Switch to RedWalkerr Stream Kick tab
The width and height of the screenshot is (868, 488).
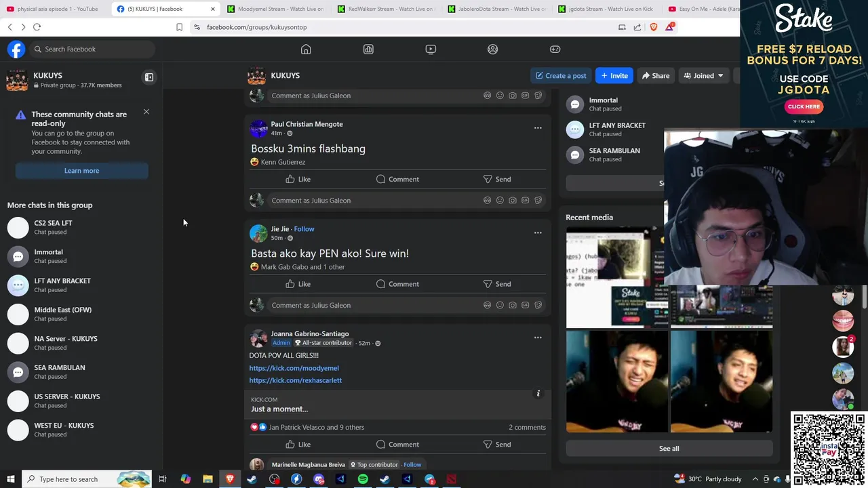(386, 9)
